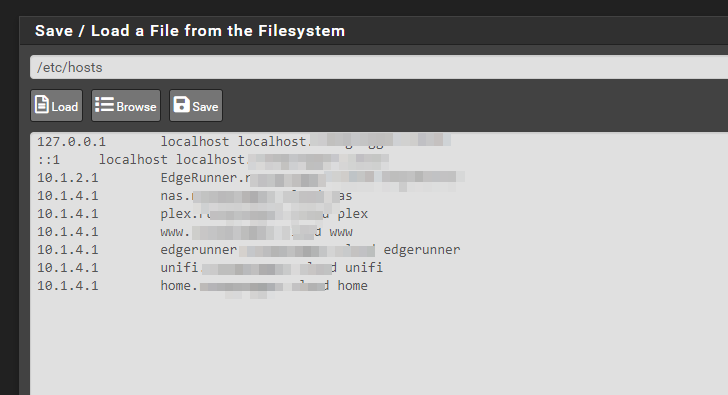Click the 10.1.4.1 address before unifi

click(68, 268)
